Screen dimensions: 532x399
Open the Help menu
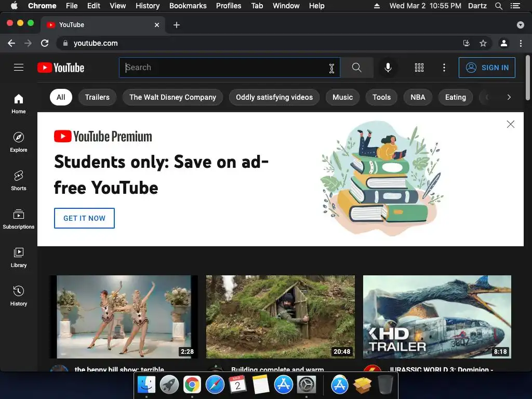click(x=316, y=6)
